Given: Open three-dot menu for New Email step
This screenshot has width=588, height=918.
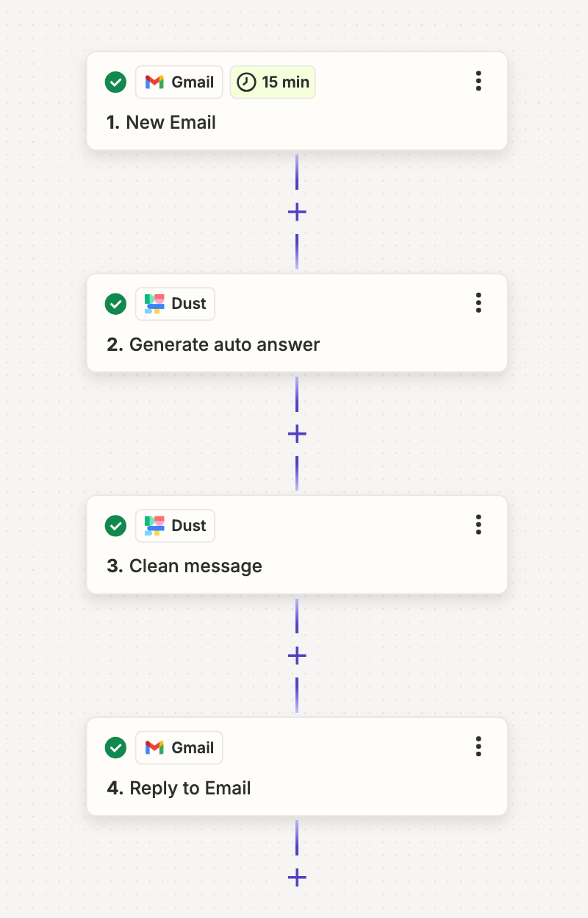Looking at the screenshot, I should [478, 81].
